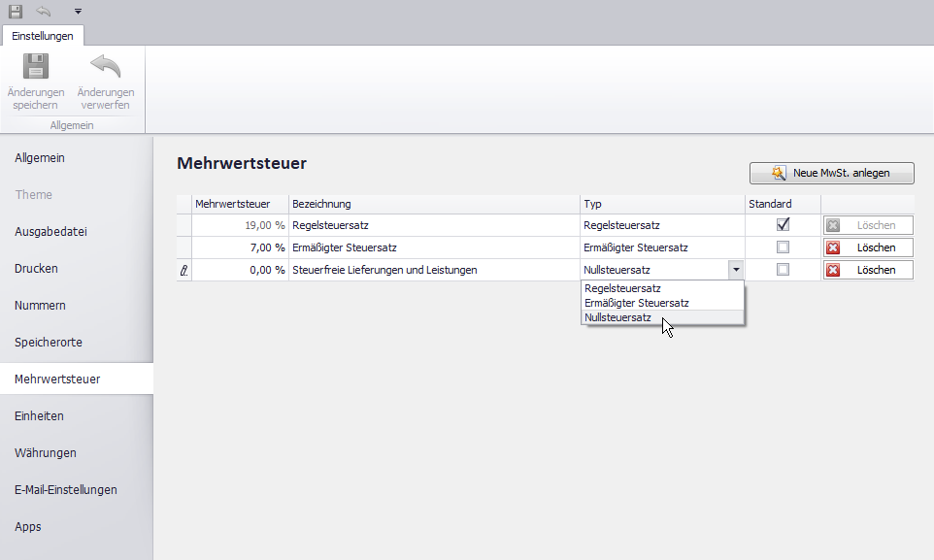934x560 pixels.
Task: Sort by Mehrwertsteuer column header
Action: [240, 204]
